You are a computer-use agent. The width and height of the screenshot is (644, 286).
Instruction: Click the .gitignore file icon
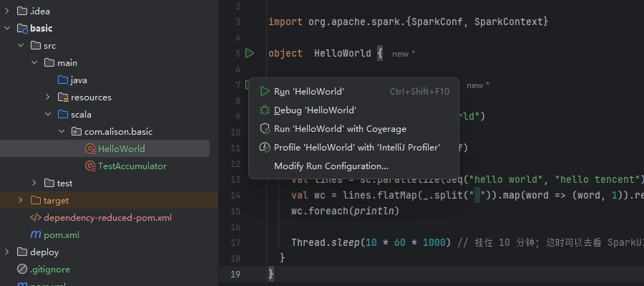(21, 269)
